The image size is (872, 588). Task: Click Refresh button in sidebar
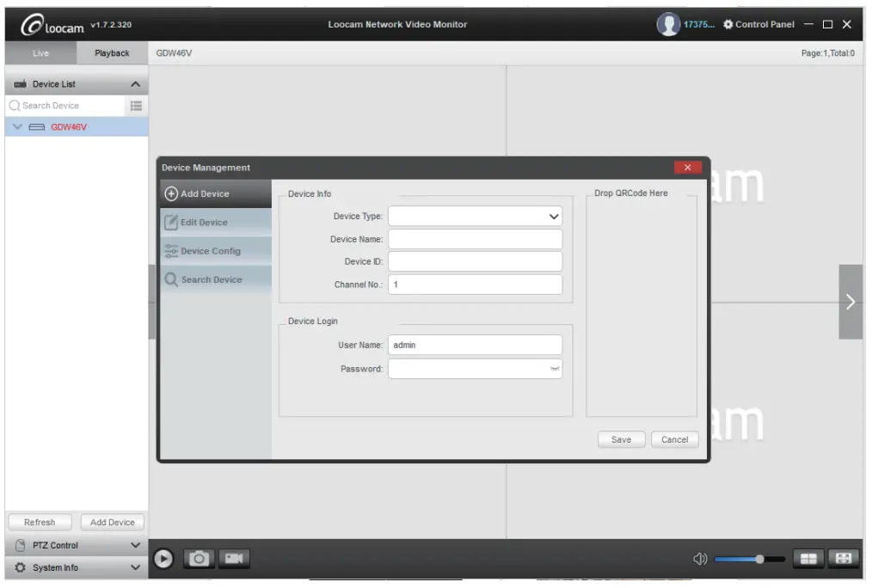tap(40, 523)
